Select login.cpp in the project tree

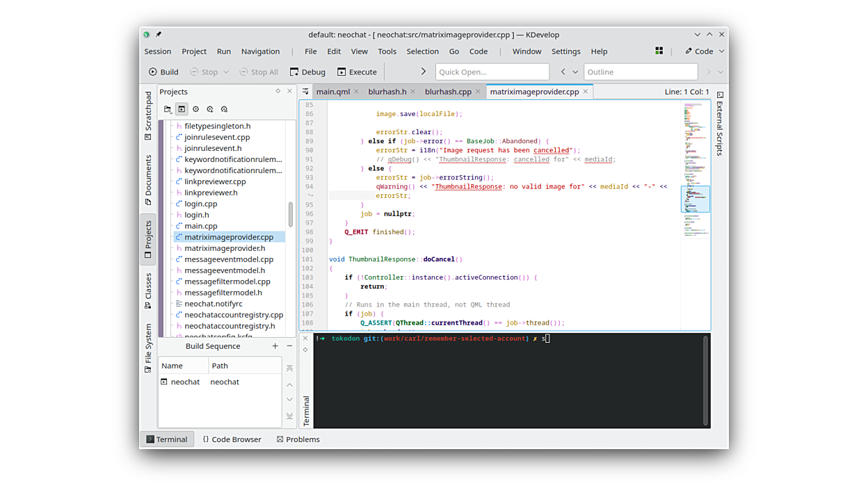(x=201, y=204)
